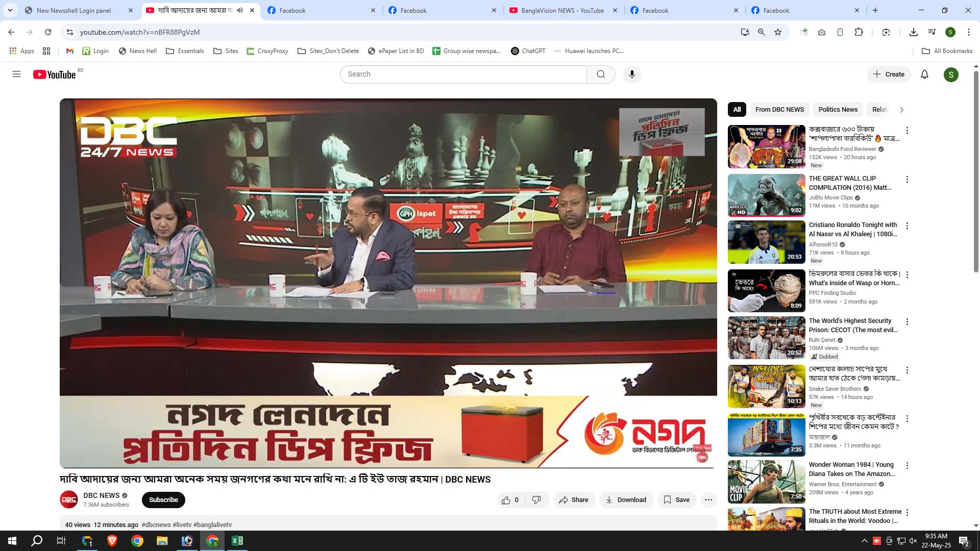980x551 pixels.
Task: Click the voice search microphone icon
Action: tap(632, 74)
